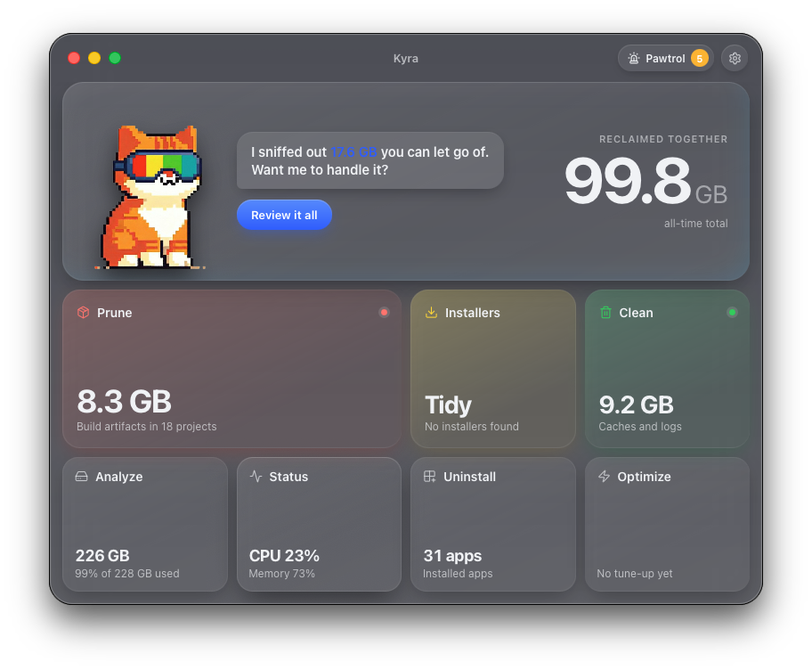Click the Optimize lightning bolt icon
Viewport: 812px width, 670px height.
tap(604, 476)
